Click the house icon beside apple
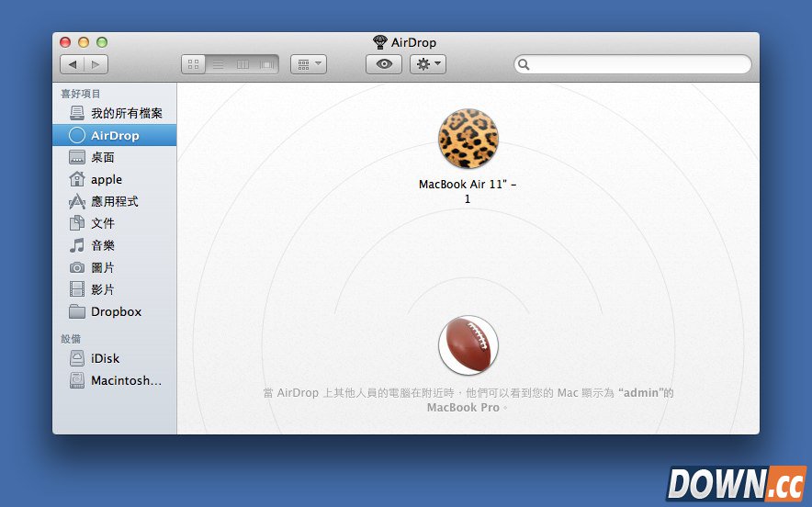 pyautogui.click(x=76, y=179)
